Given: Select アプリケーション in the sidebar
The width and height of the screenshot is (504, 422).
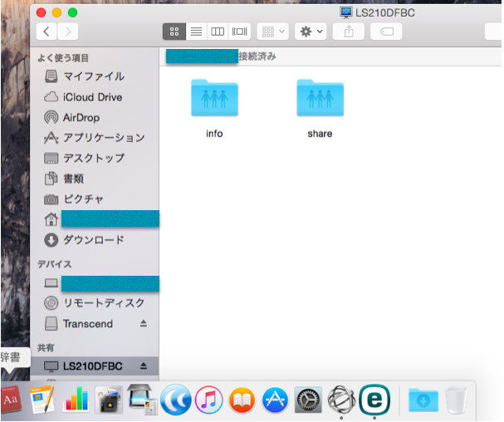Looking at the screenshot, I should [x=103, y=138].
